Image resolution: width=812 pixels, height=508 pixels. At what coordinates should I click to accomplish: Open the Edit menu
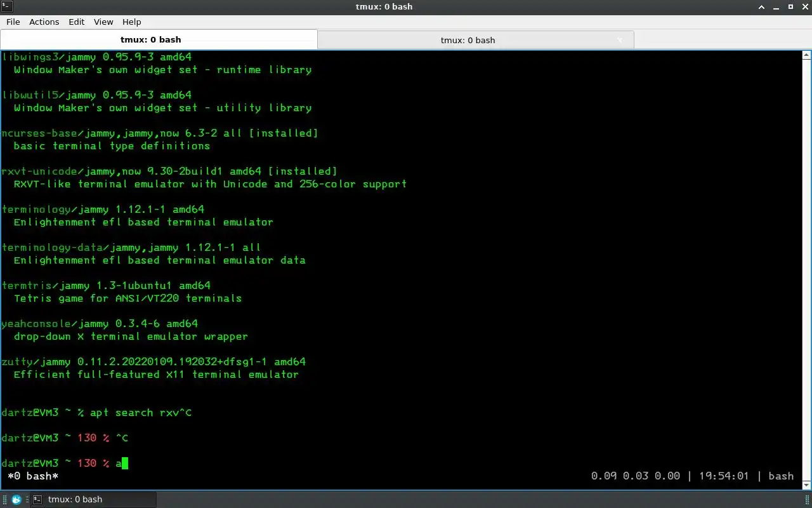click(77, 22)
